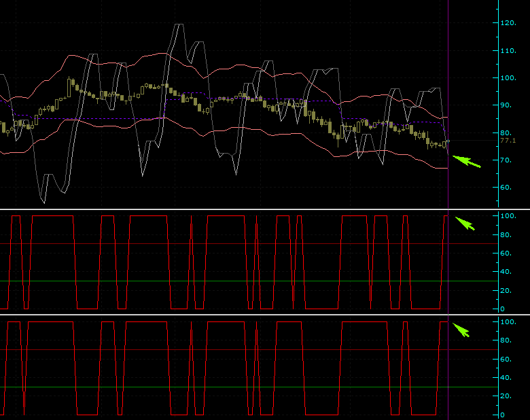The height and width of the screenshot is (420, 530).
Task: Click the 70. label on price axis
Action: pyautogui.click(x=506, y=160)
